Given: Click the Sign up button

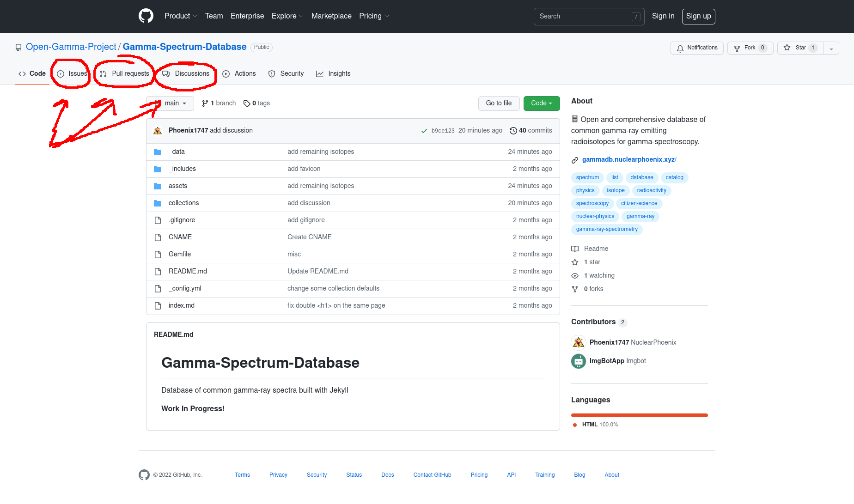Looking at the screenshot, I should click(x=699, y=17).
